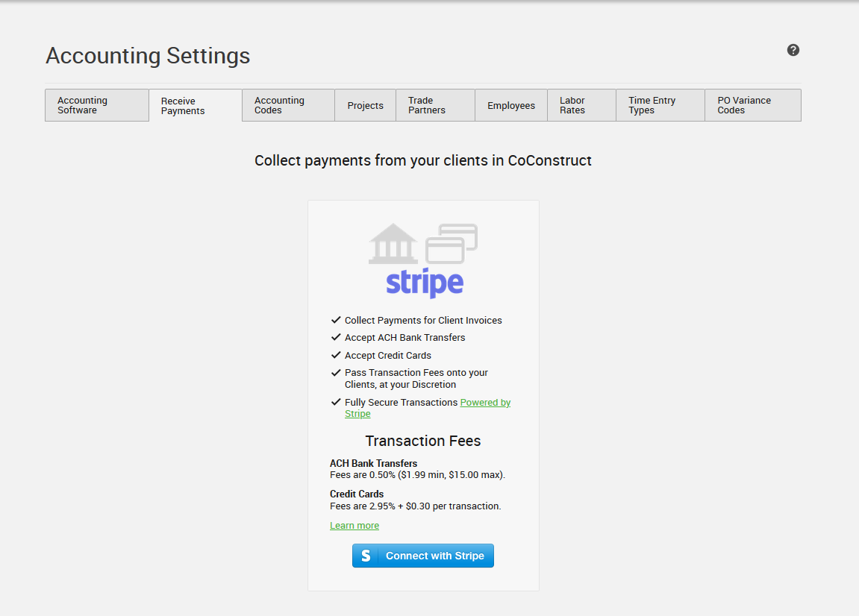This screenshot has height=616, width=859.
Task: Go to the Projects tab
Action: 366,105
